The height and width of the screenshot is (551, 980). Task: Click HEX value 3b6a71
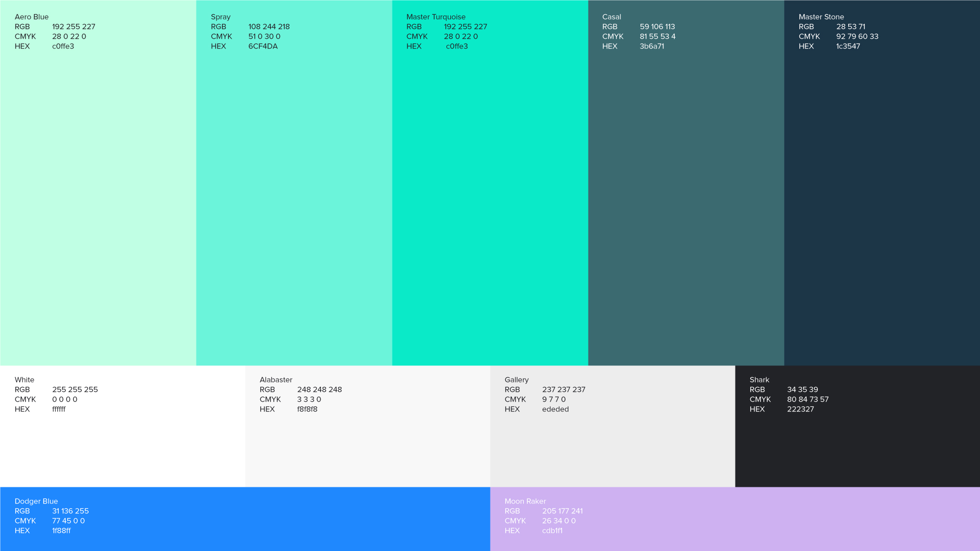(652, 46)
